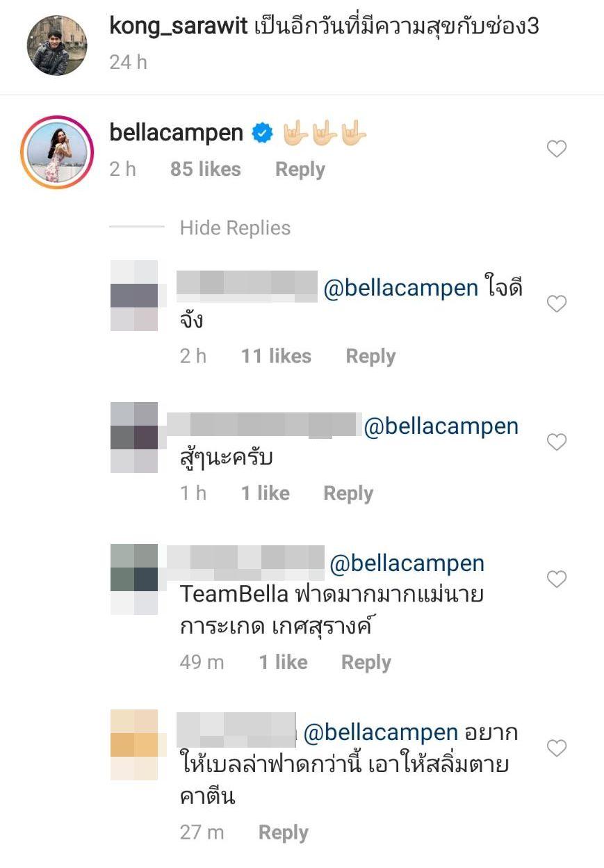Open @bellacampen mention in TeamBella reply
Screen dimensions: 604x868
coord(407,564)
